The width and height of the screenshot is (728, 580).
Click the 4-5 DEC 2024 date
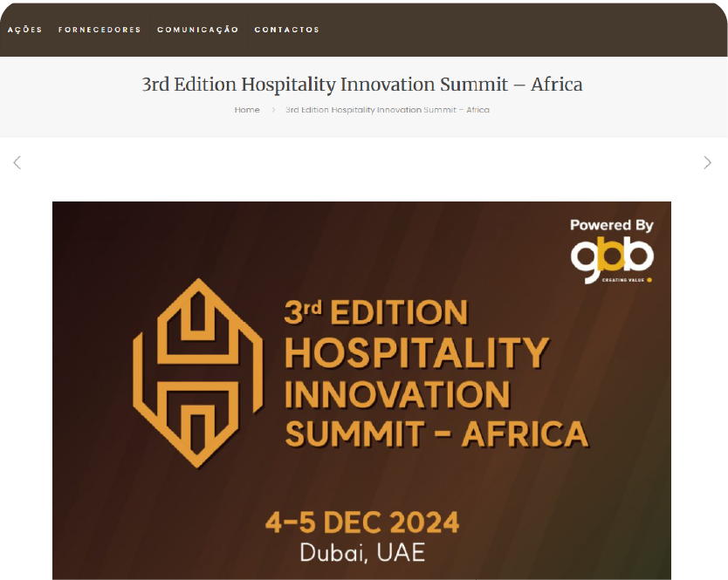click(x=362, y=522)
